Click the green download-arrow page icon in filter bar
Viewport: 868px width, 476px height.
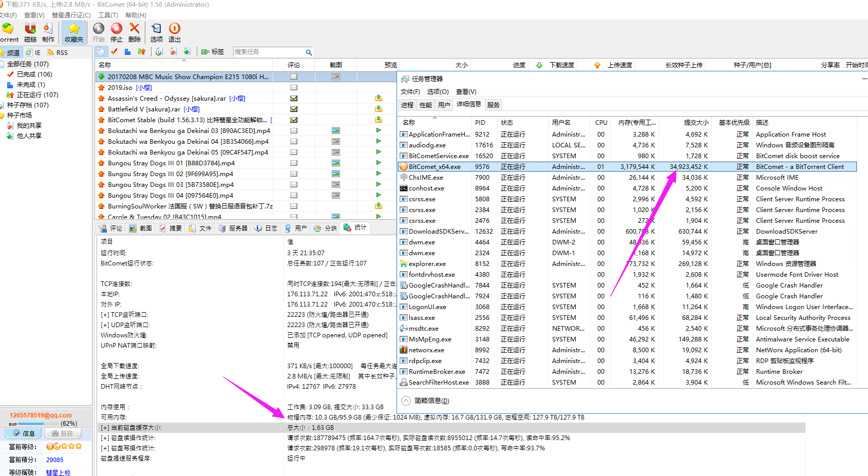click(x=187, y=52)
